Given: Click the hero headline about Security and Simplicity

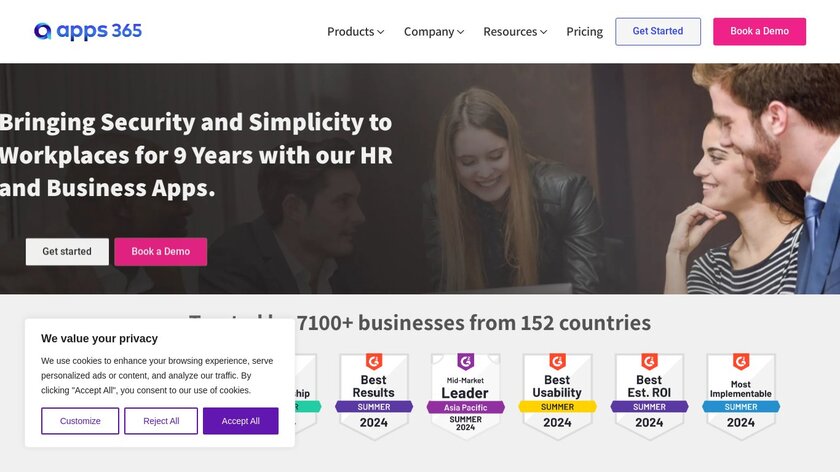Looking at the screenshot, I should click(196, 155).
